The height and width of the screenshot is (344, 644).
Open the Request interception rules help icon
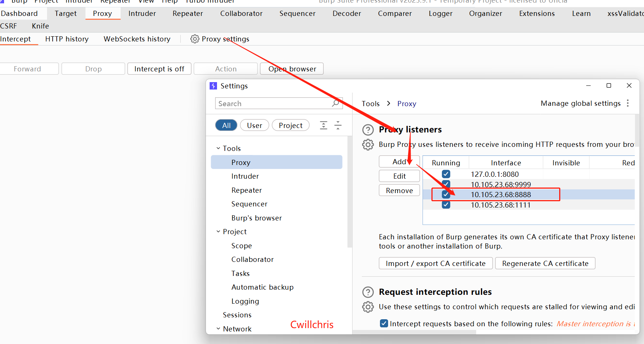click(368, 292)
